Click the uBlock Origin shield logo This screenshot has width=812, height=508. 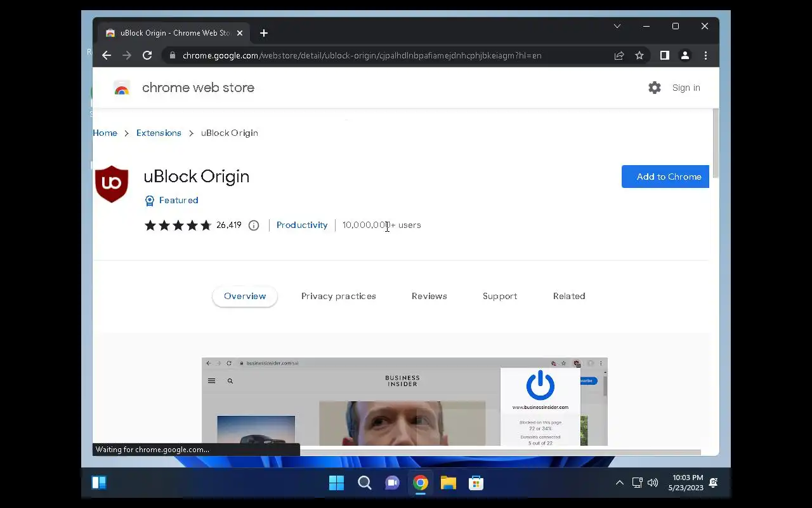tap(112, 184)
